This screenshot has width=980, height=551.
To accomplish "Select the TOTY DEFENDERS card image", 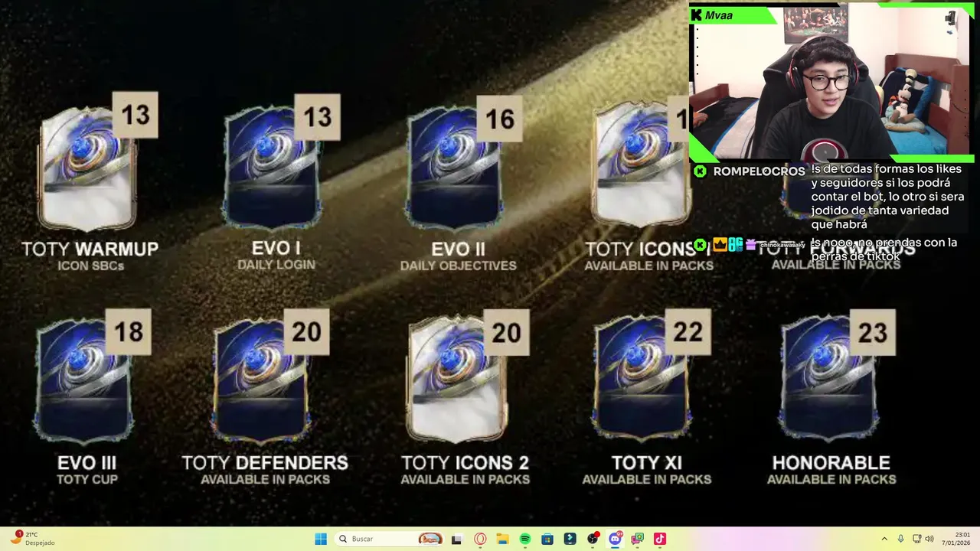I will pyautogui.click(x=263, y=381).
